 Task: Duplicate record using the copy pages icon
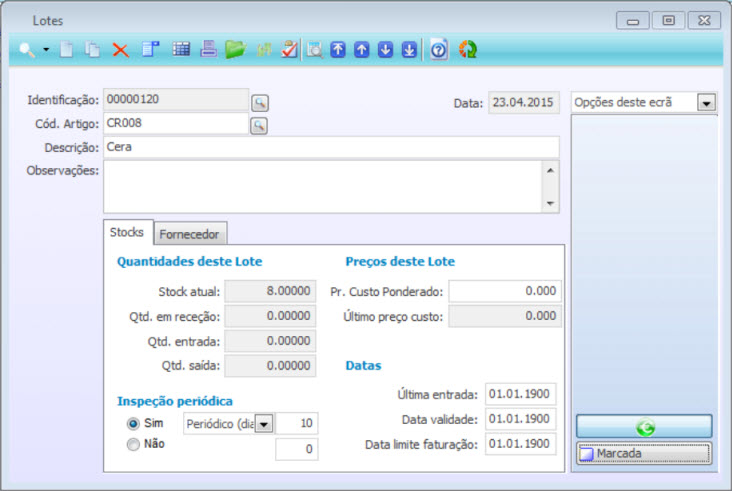pos(92,49)
